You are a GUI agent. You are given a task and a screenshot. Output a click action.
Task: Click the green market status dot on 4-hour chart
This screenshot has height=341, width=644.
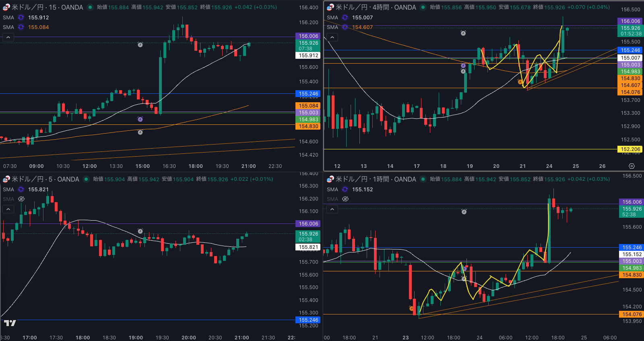coord(423,7)
